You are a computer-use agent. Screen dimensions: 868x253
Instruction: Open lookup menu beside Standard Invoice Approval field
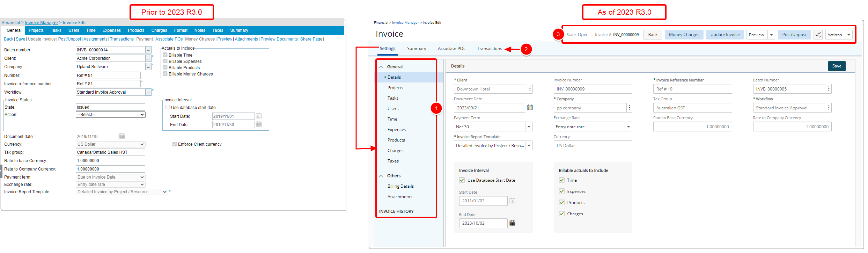[829, 108]
